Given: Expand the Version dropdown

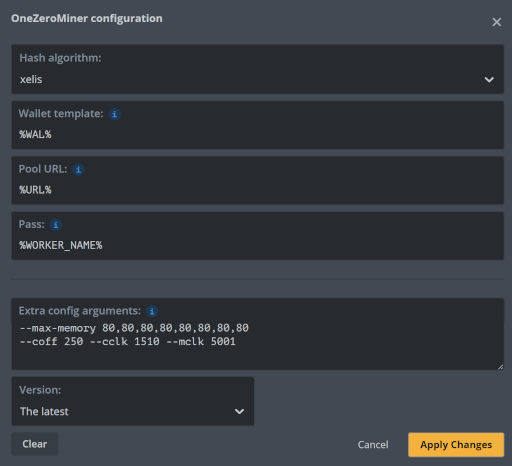Looking at the screenshot, I should coord(133,401).
